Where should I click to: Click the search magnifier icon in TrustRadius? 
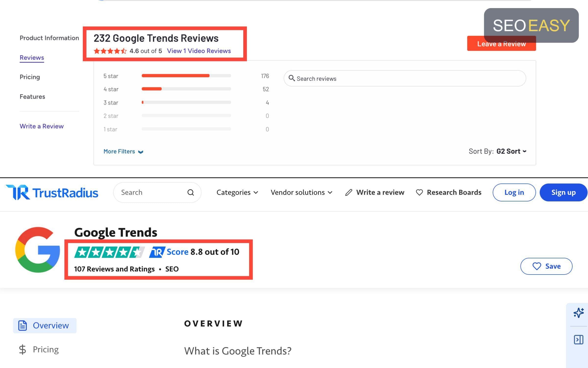tap(191, 193)
